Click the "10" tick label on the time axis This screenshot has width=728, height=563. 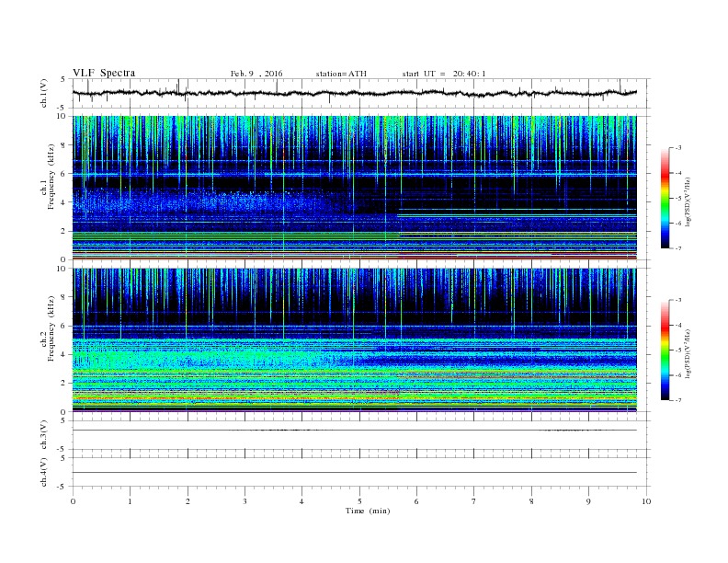(x=646, y=501)
